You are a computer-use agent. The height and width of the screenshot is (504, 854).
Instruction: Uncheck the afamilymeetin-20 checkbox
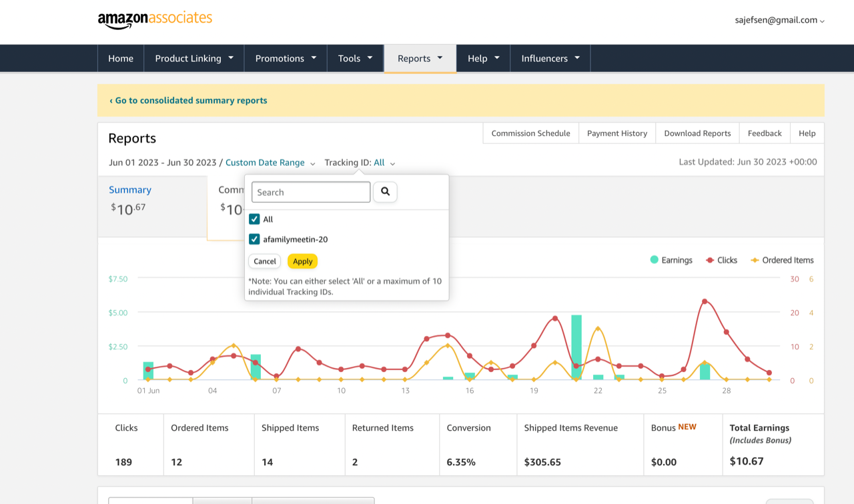click(x=254, y=239)
